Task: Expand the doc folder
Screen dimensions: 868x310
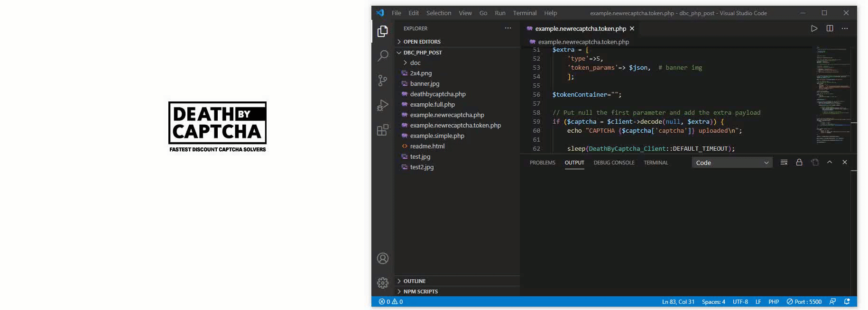Action: 415,63
